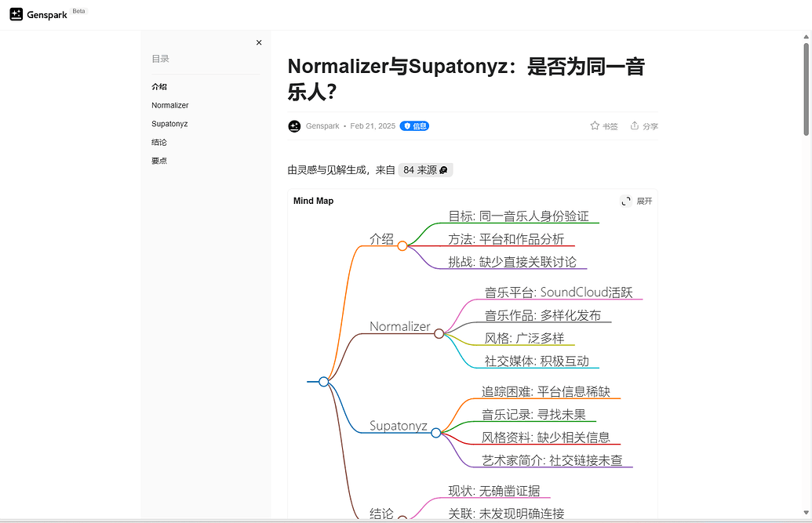Click mind map leaf 目标: 同一音乐人身份验证
Image resolution: width=812 pixels, height=523 pixels.
click(x=519, y=216)
